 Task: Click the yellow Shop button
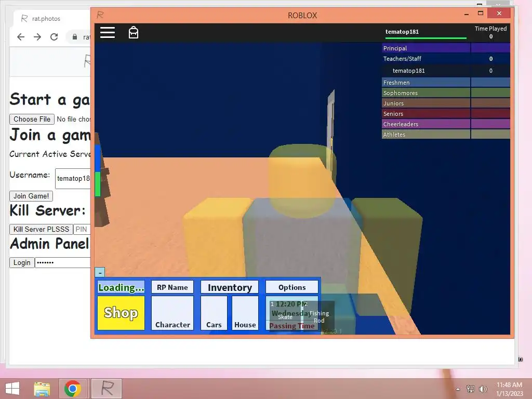click(121, 313)
